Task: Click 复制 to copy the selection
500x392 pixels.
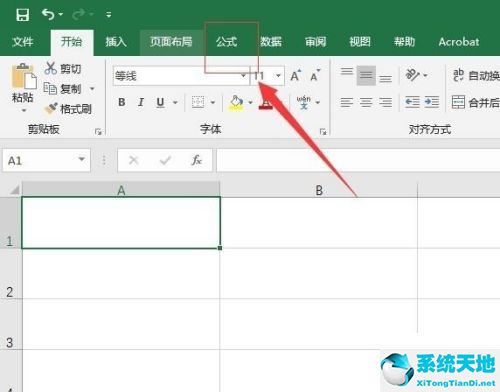Action: tap(63, 89)
